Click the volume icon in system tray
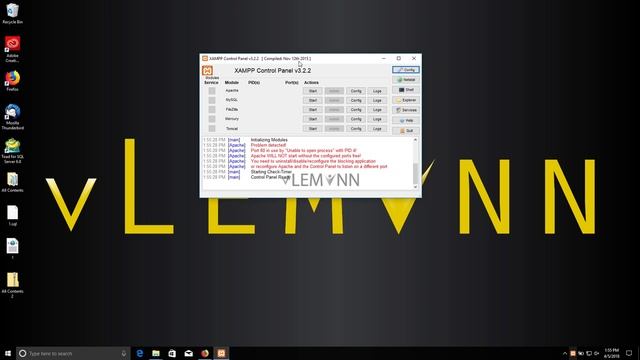The height and width of the screenshot is (360, 640). (596, 353)
